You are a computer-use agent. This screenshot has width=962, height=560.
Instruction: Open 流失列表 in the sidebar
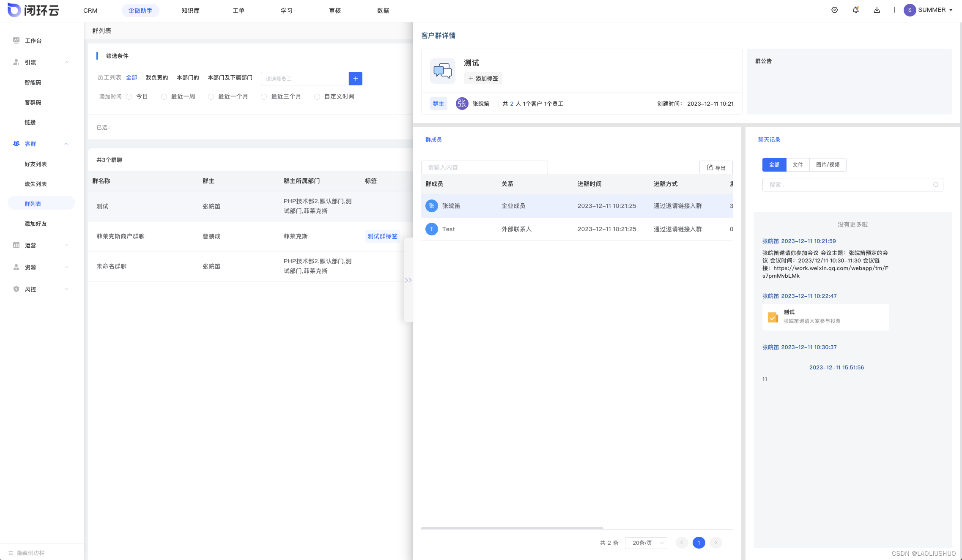click(x=36, y=184)
